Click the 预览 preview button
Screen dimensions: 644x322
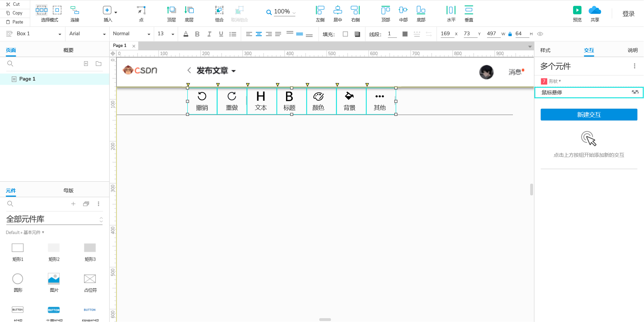pyautogui.click(x=577, y=14)
